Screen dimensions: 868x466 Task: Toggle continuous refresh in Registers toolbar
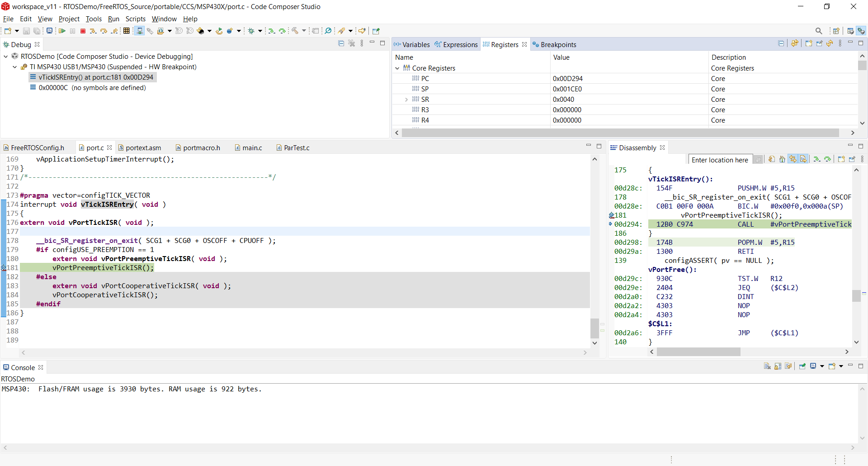(x=795, y=43)
